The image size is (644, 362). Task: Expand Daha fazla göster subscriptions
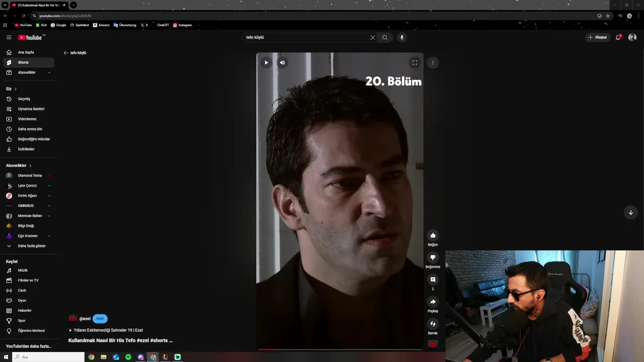point(29,246)
